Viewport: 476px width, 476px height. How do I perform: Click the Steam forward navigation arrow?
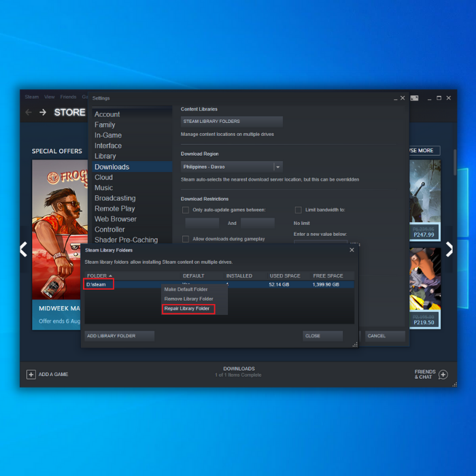(x=43, y=112)
